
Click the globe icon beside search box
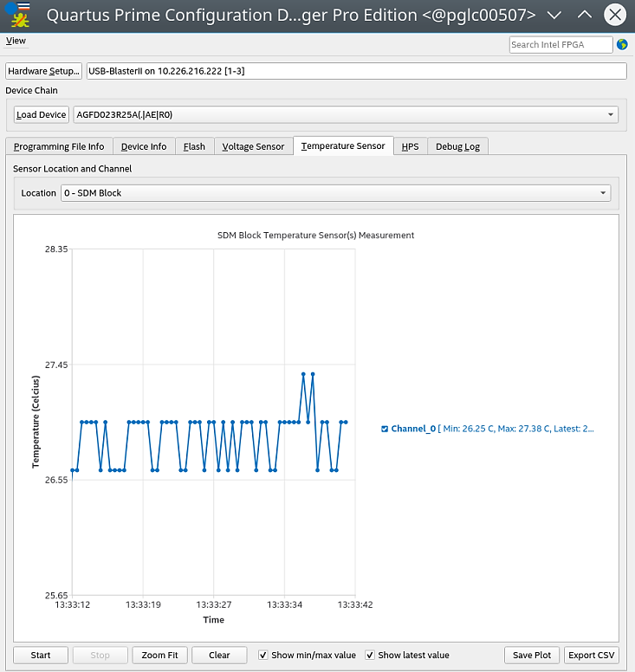pyautogui.click(x=622, y=44)
